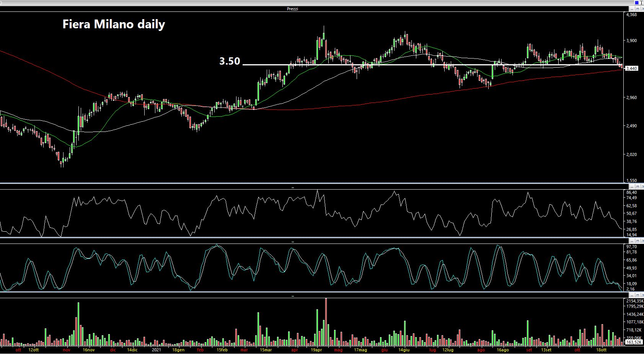644x354 pixels.
Task: Click the 14giu date label
Action: (x=404, y=350)
